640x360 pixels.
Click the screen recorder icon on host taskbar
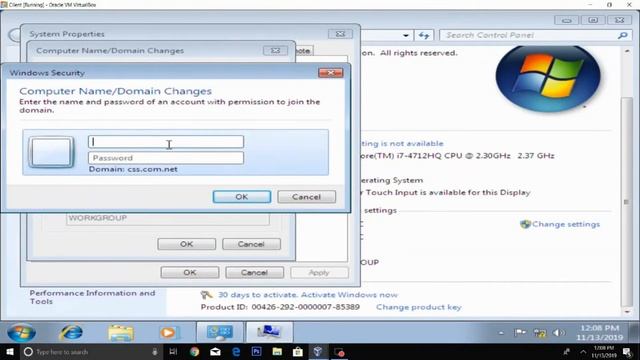click(339, 351)
